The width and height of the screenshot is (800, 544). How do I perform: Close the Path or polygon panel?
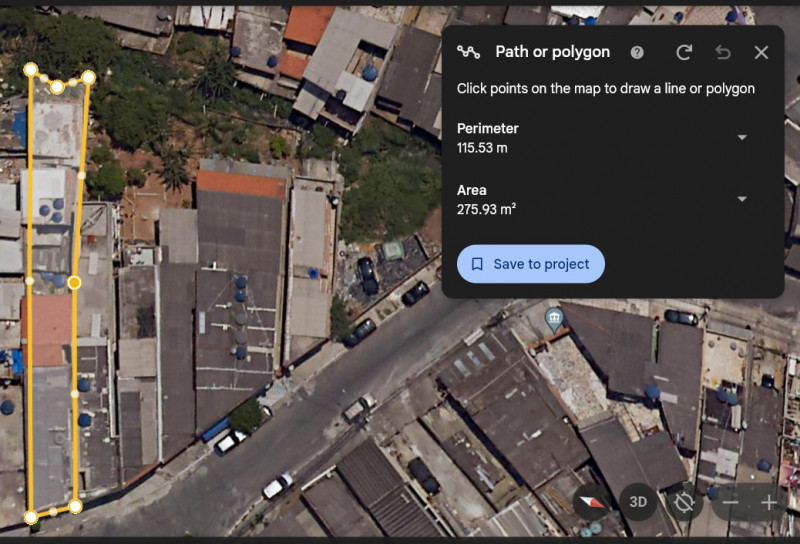(761, 52)
